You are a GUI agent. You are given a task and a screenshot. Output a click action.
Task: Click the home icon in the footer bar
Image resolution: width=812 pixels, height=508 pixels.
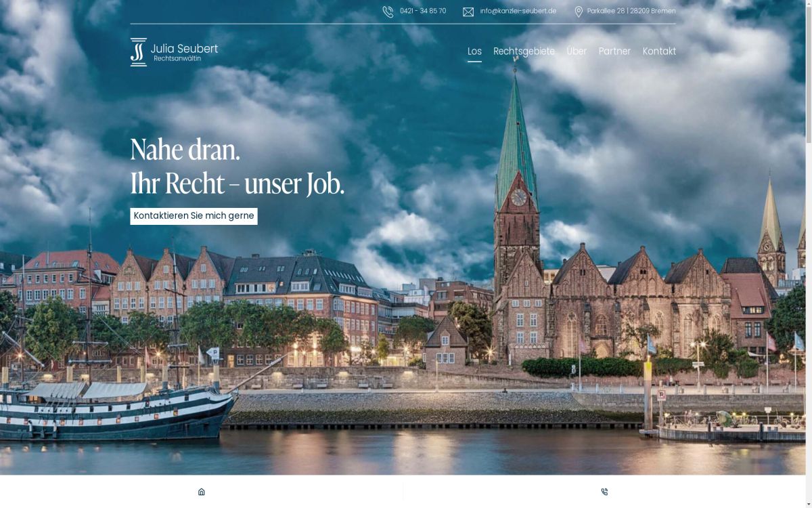(201, 492)
